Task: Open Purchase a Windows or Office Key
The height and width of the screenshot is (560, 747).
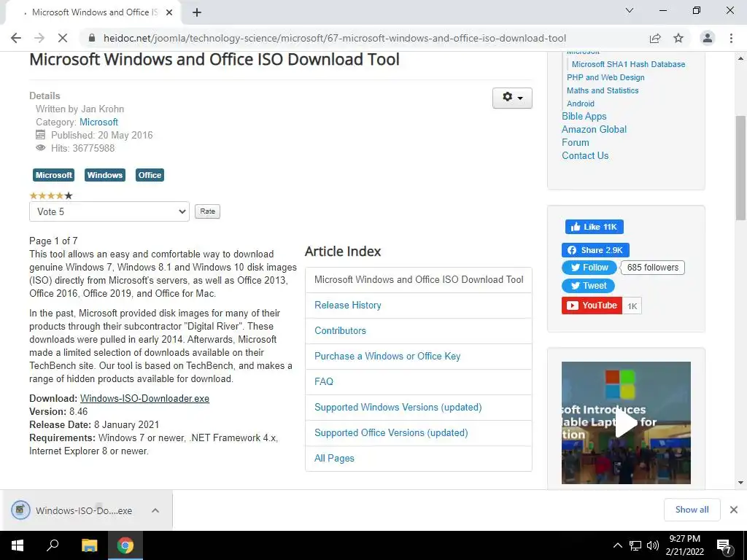Action: [x=387, y=356]
